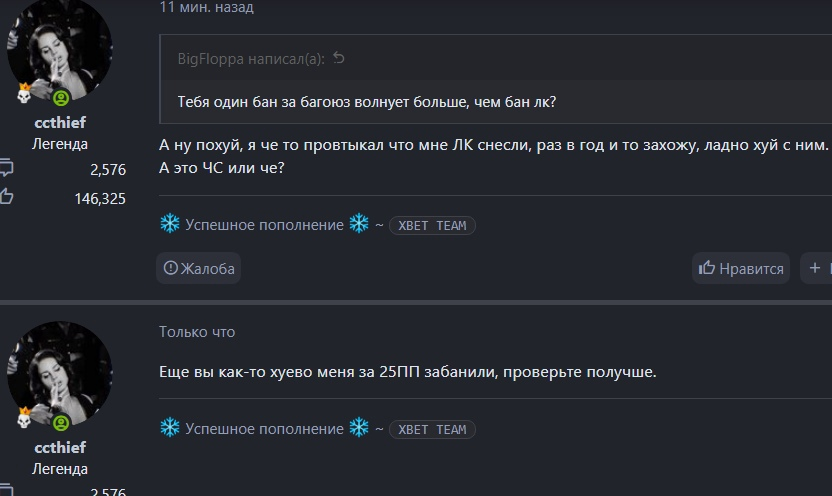The image size is (832, 496).
Task: Click 'Успешное пополнение' signature link in second post
Action: pos(264,429)
